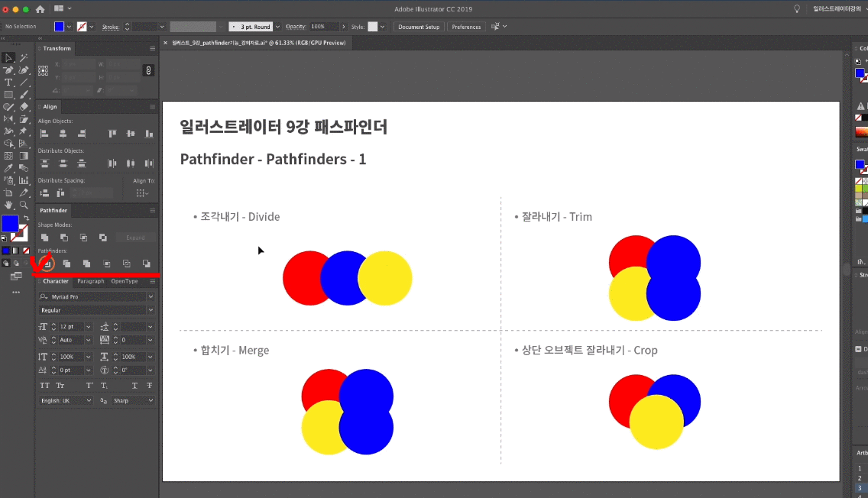Toggle Underline in Character panel
The height and width of the screenshot is (498, 868).
[x=134, y=385]
